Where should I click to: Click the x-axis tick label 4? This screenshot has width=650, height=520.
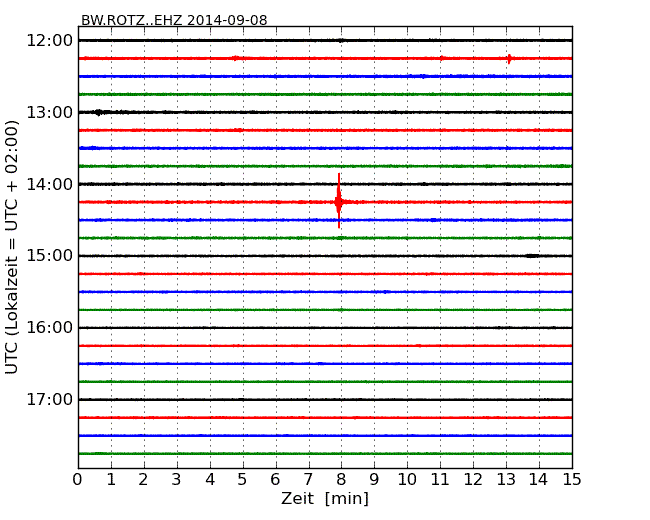(210, 480)
